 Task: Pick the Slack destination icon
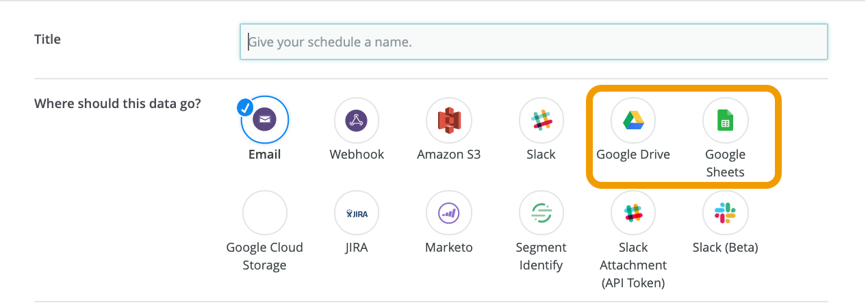541,120
